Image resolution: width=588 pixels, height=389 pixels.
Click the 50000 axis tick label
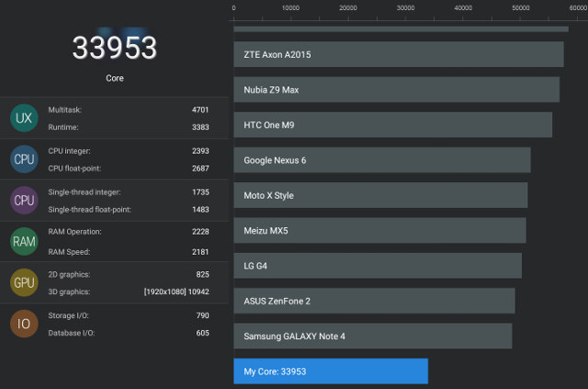(521, 8)
